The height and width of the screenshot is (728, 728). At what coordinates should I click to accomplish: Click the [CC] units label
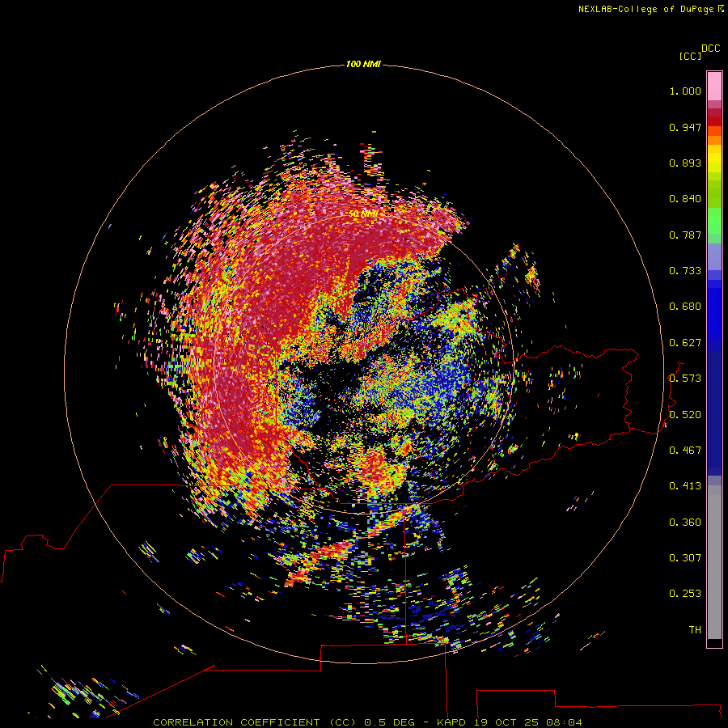(x=691, y=56)
